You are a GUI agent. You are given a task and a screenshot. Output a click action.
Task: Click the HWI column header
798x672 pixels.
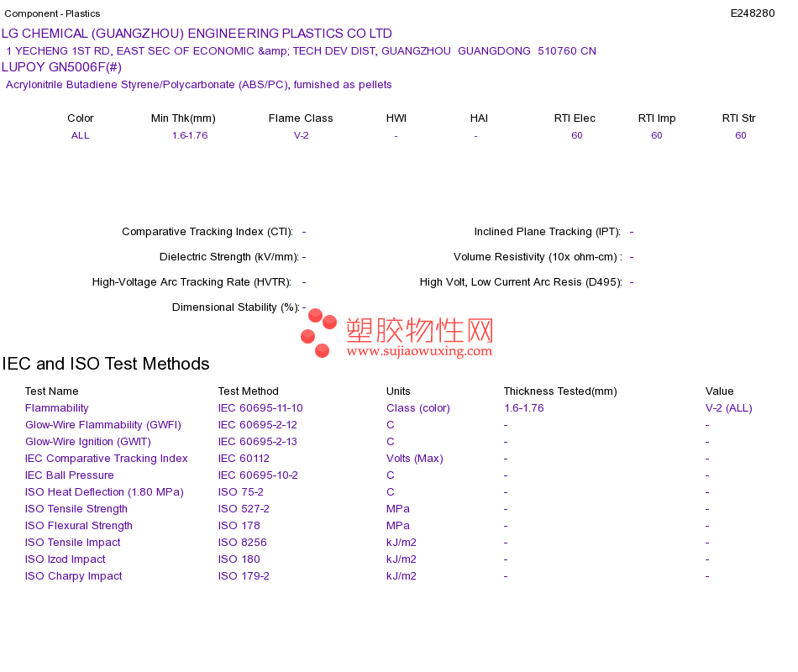396,118
